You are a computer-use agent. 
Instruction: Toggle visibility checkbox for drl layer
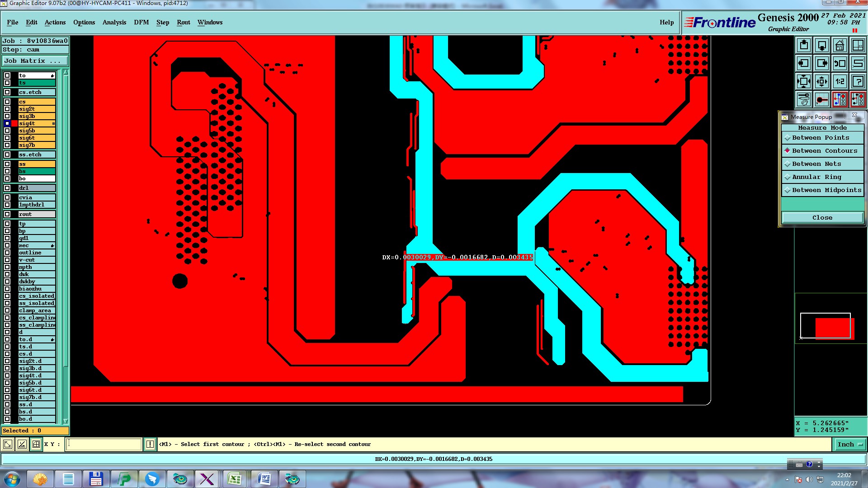coord(7,188)
